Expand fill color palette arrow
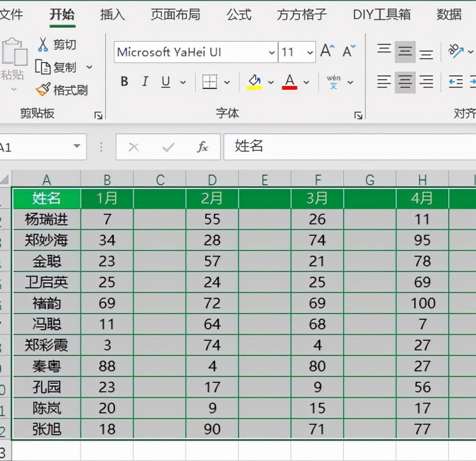The width and height of the screenshot is (476, 461). point(271,82)
